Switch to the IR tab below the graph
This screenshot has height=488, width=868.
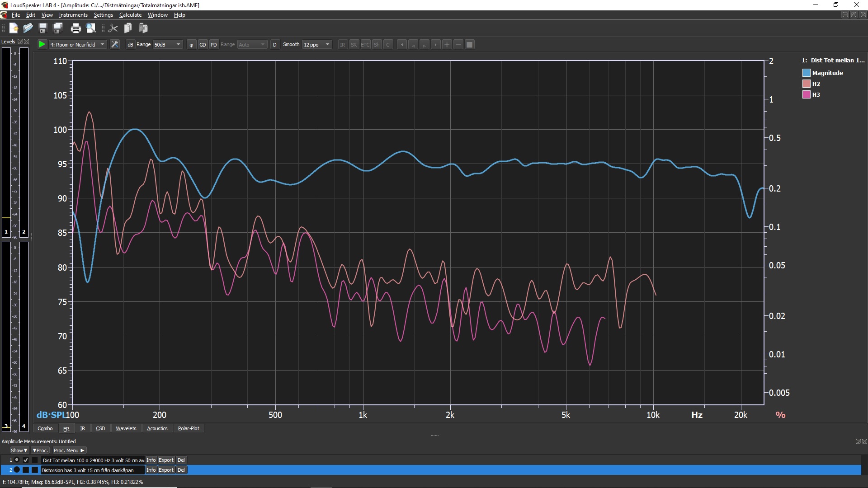82,428
